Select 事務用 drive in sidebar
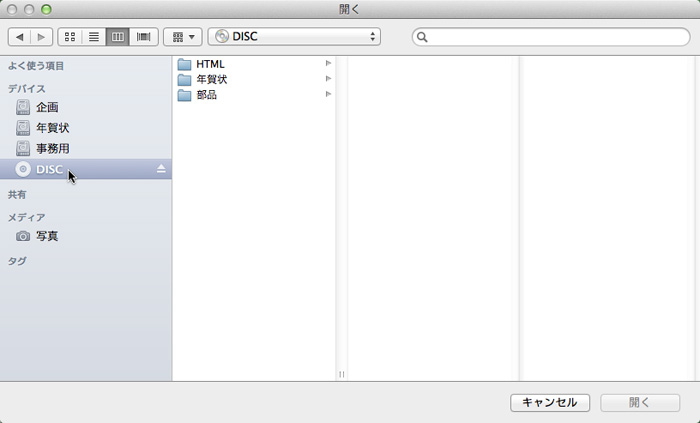 click(x=52, y=148)
